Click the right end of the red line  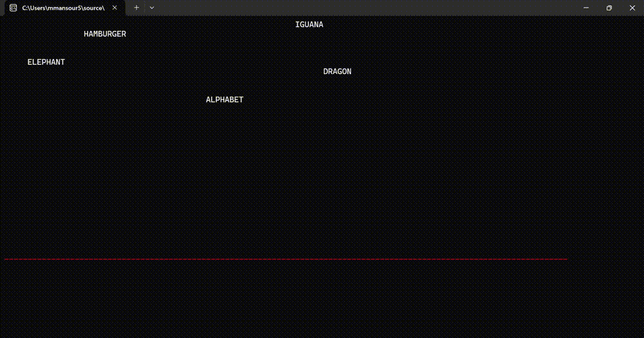[x=566, y=259]
